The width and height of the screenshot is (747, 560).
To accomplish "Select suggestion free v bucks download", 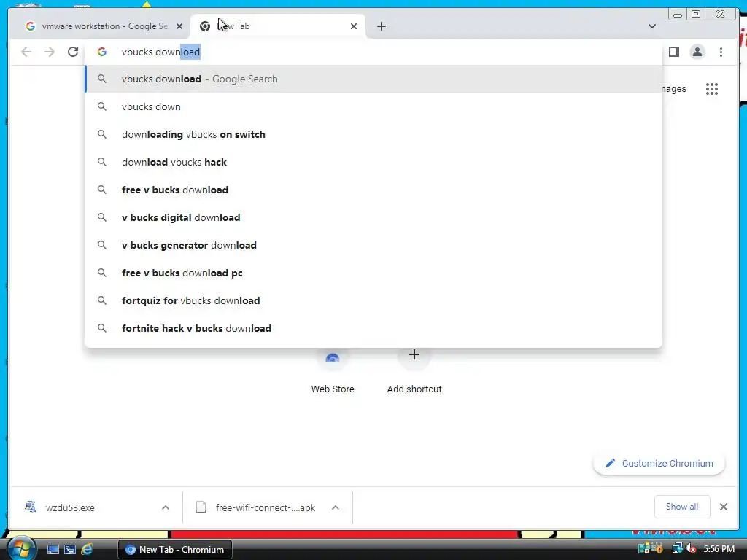I will click(373, 190).
